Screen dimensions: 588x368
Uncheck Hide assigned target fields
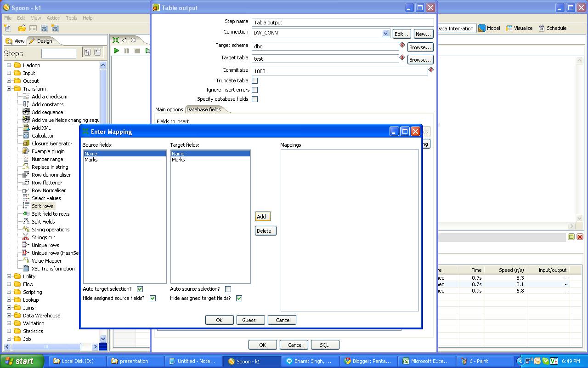pyautogui.click(x=239, y=298)
